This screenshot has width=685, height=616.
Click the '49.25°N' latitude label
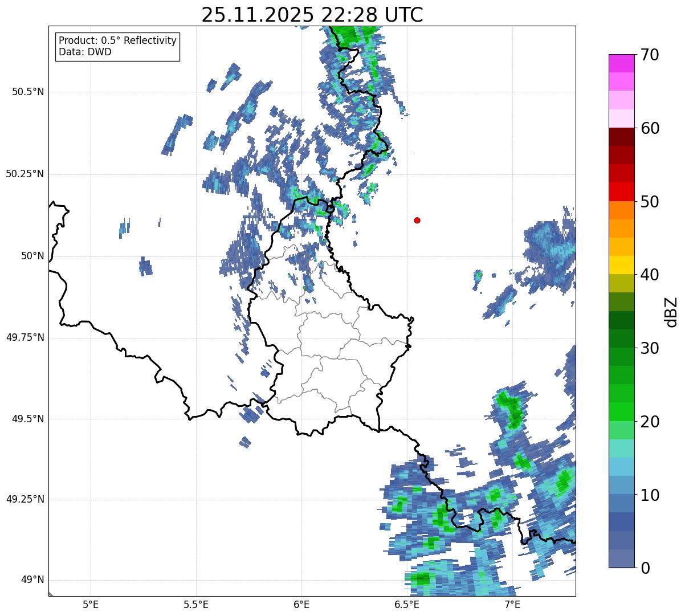pyautogui.click(x=25, y=500)
